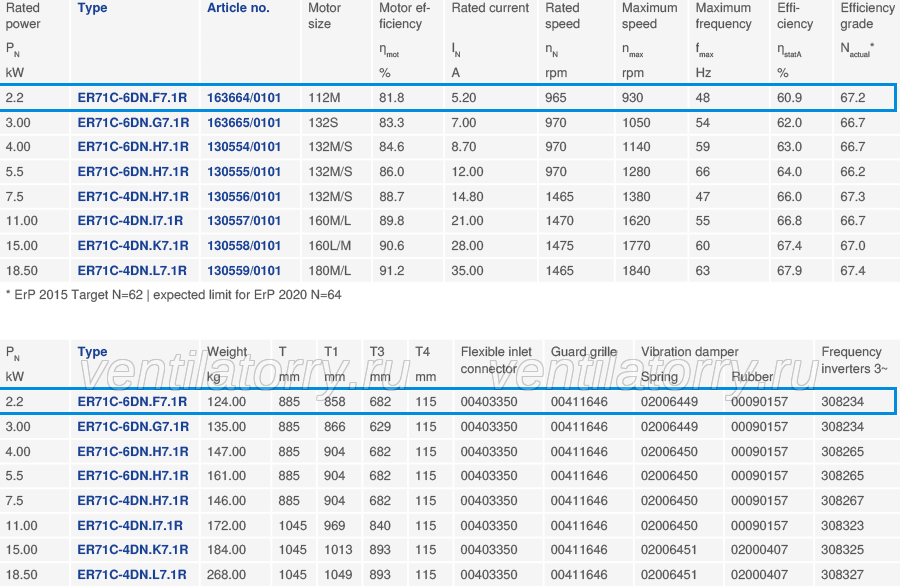Select maximum frequency value '48'
The height and width of the screenshot is (588, 900).
coord(703,98)
